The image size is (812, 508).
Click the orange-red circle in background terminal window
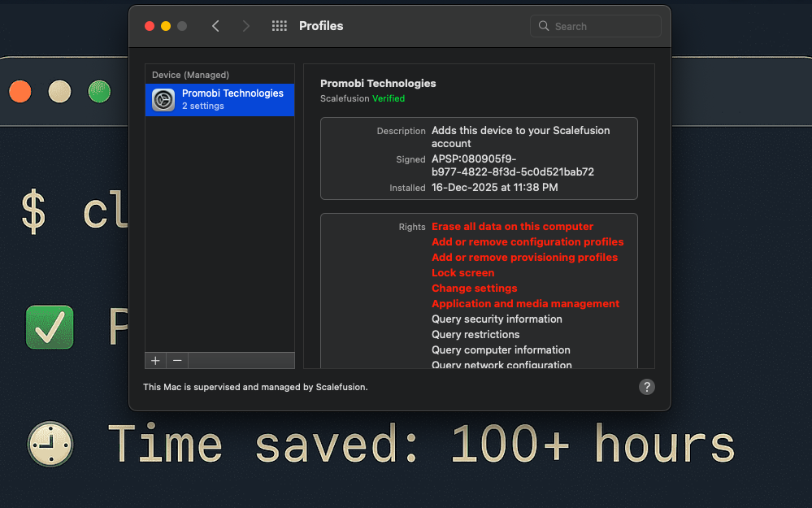(x=20, y=92)
